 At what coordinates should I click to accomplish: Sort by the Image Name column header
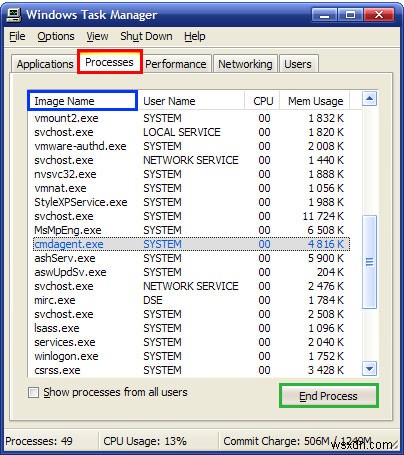click(82, 101)
